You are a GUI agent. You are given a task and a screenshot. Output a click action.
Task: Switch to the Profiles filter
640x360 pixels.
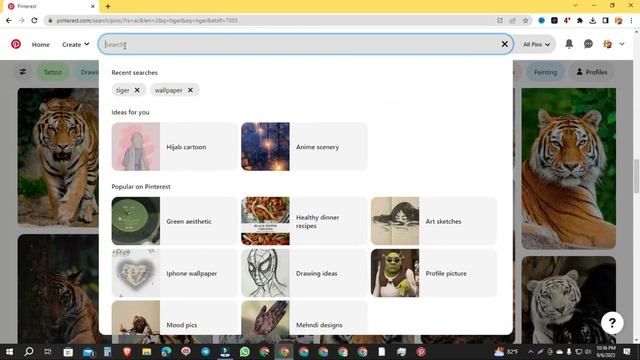(x=591, y=72)
